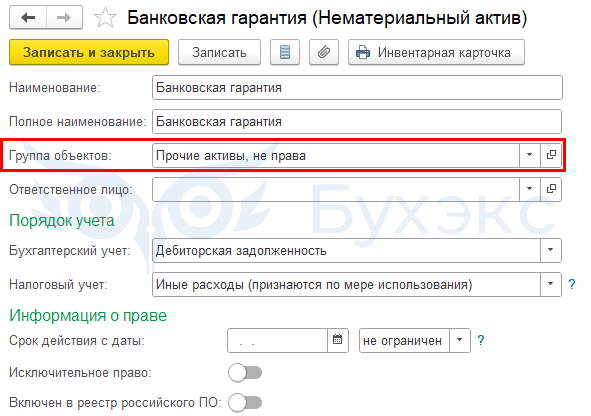Expand the Группа объектов dropdown list
Viewport: 591px width, 416px height.
[x=530, y=155]
